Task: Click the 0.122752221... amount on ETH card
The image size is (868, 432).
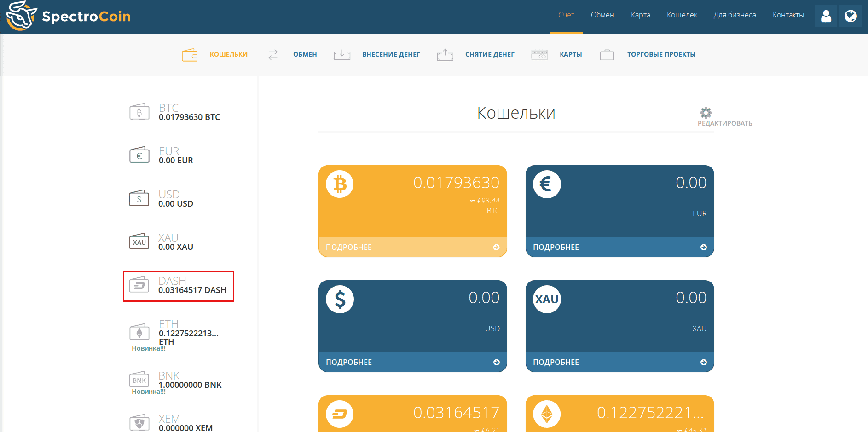Action: (x=650, y=413)
